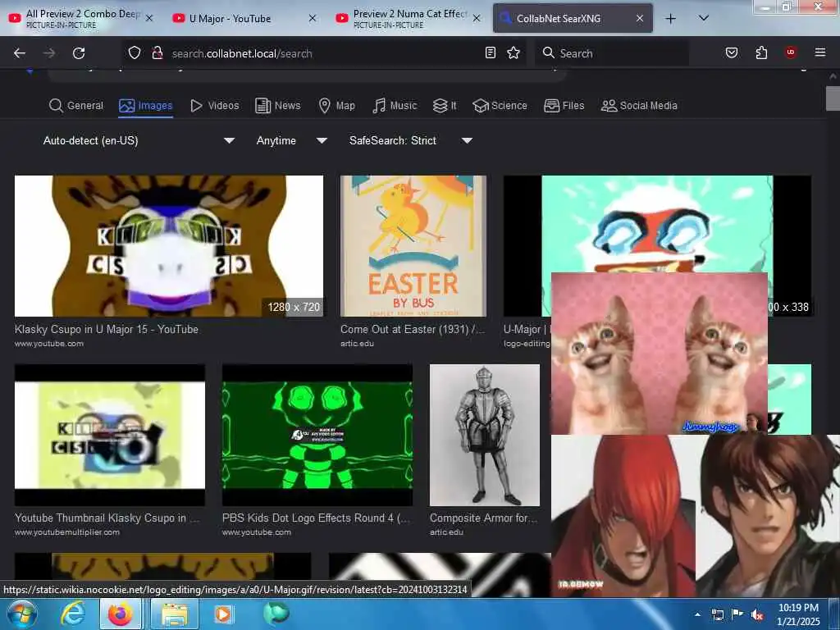This screenshot has width=840, height=630.
Task: Select the News search category
Action: pyautogui.click(x=277, y=106)
